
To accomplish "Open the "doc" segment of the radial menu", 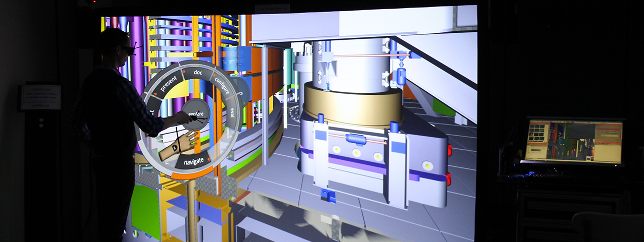I will (198, 72).
